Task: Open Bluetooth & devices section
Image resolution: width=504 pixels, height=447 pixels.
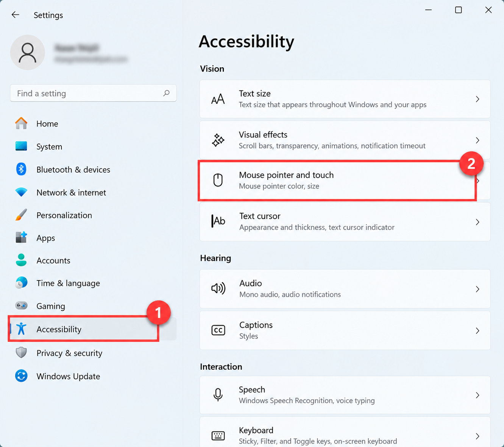Action: (93, 169)
